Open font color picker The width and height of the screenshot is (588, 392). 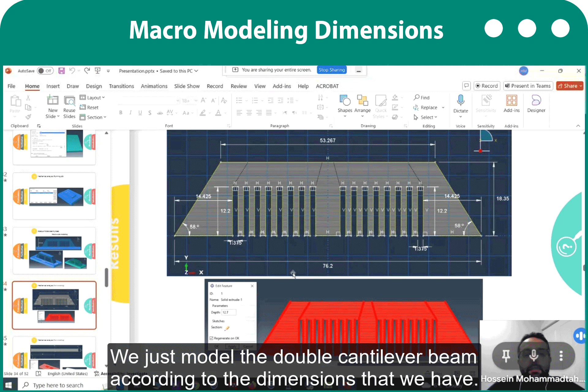pos(218,113)
